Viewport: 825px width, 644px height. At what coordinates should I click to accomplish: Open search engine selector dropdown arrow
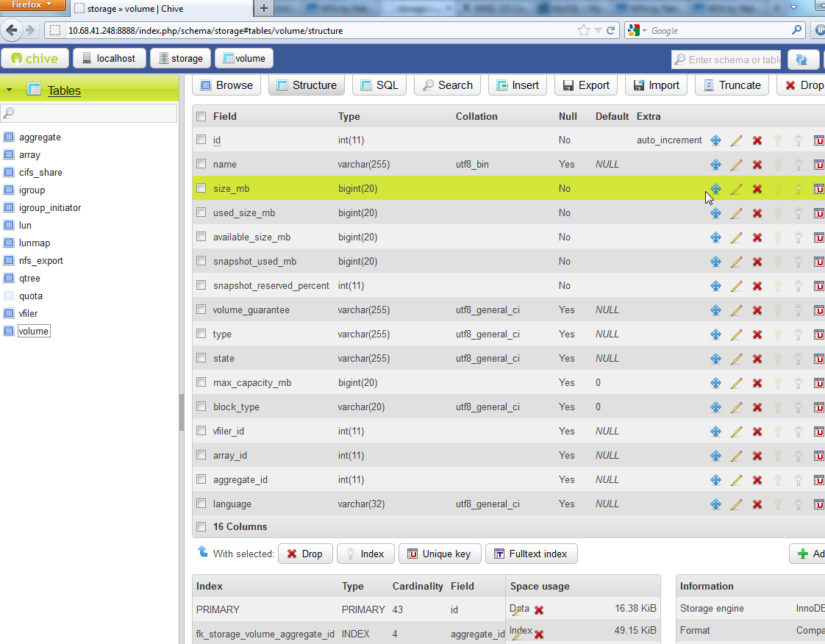click(645, 31)
